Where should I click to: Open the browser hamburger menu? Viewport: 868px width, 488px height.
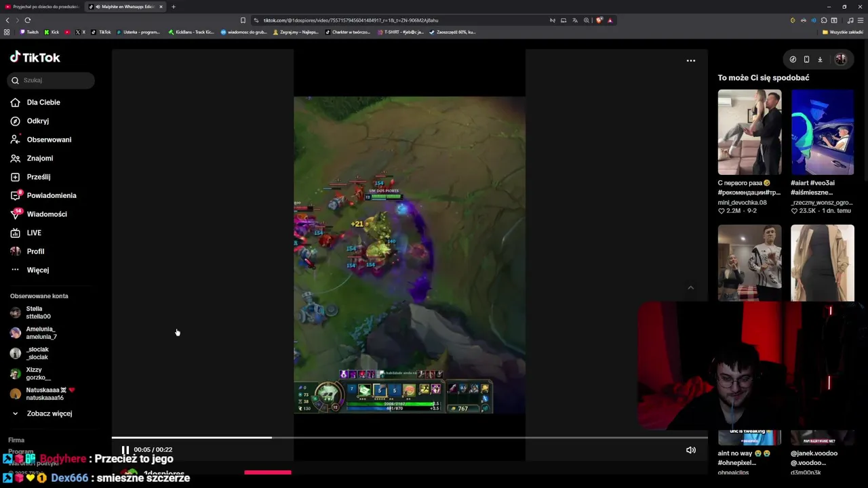click(861, 20)
